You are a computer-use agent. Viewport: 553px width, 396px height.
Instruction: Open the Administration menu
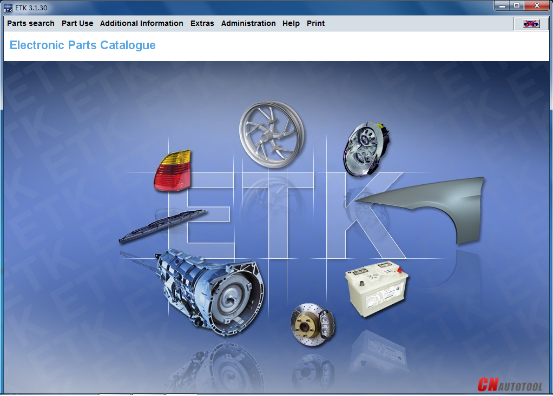pos(248,24)
